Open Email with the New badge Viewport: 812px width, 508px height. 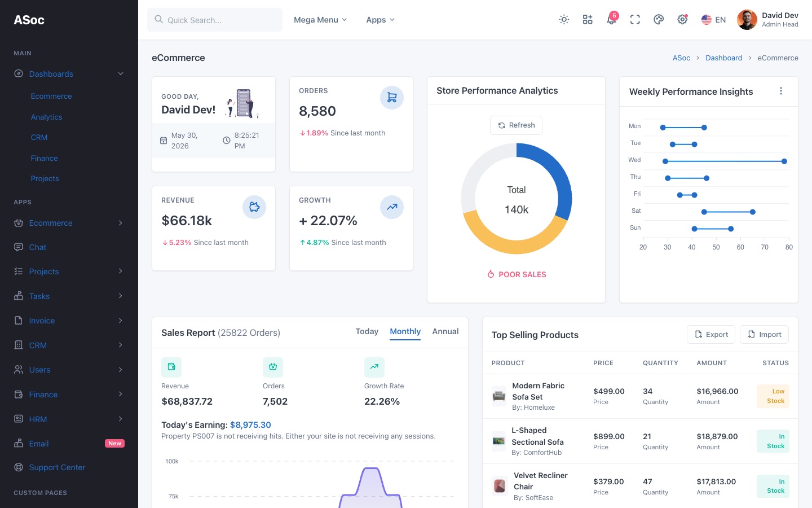(69, 444)
